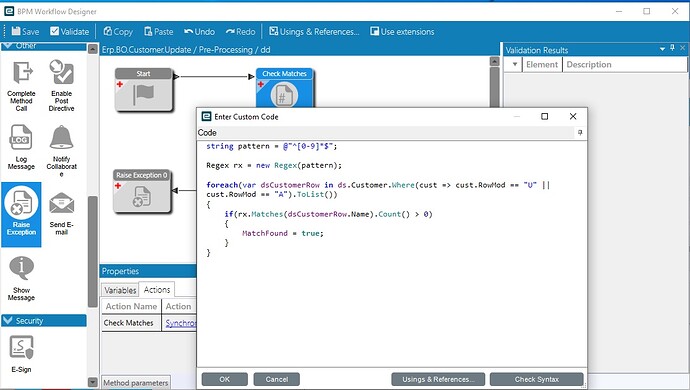The width and height of the screenshot is (690, 390).
Task: Click the Raise Exception palette icon
Action: (21, 203)
